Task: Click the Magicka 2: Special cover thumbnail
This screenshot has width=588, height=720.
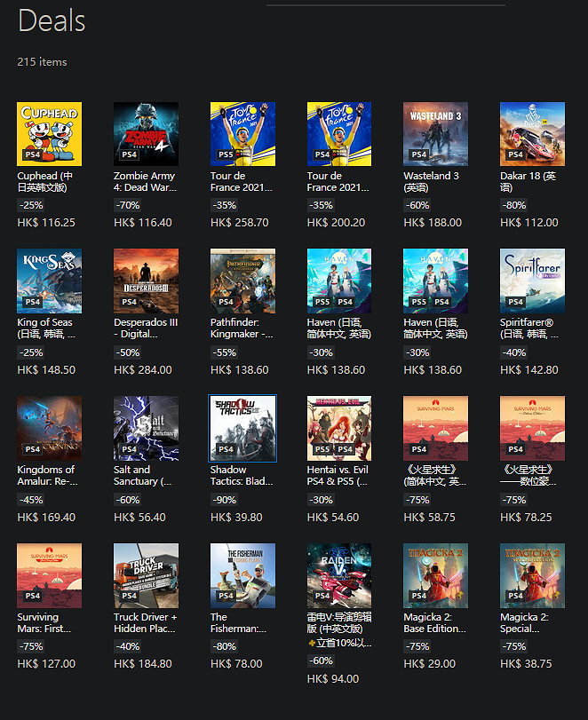Action: coord(532,575)
